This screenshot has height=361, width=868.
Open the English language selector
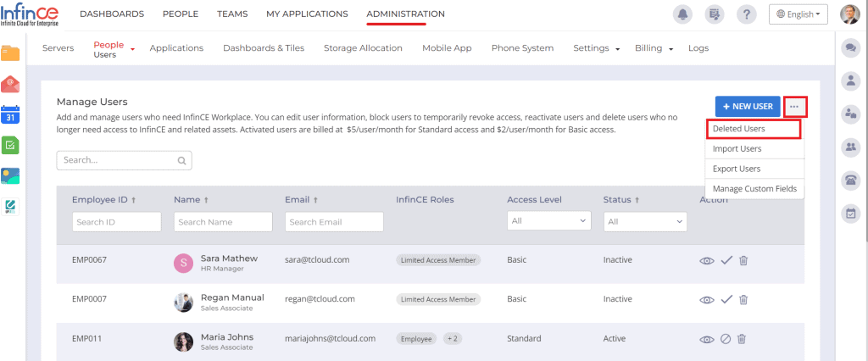[798, 14]
